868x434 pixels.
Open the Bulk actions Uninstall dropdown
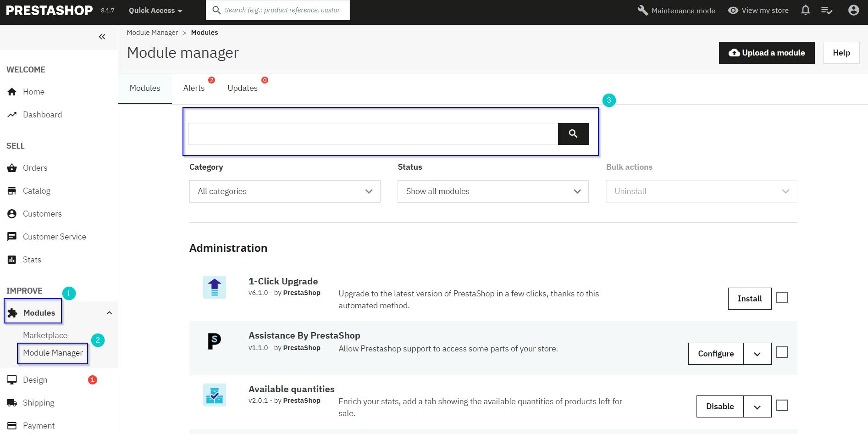click(702, 191)
